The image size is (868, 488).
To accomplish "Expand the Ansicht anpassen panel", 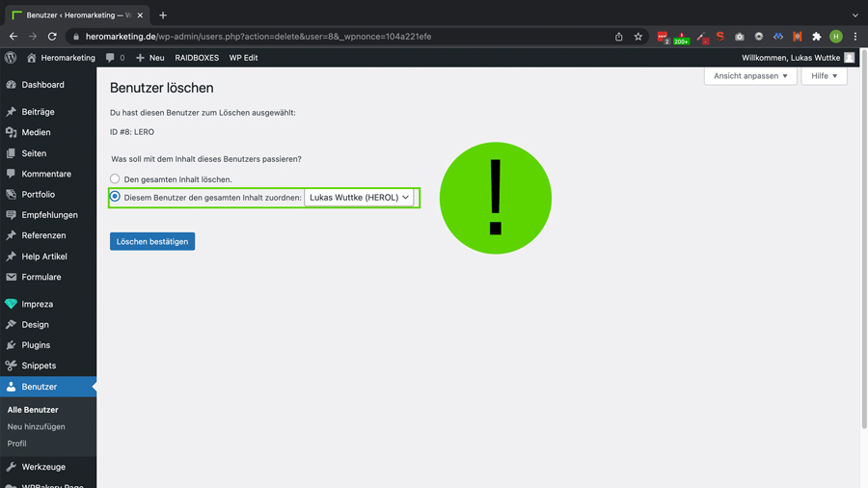I will [750, 76].
